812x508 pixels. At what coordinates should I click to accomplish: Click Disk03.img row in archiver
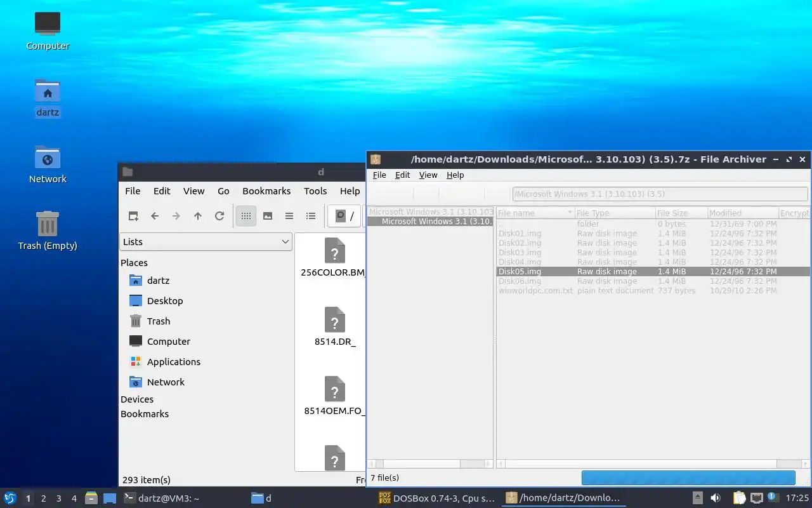(653, 253)
